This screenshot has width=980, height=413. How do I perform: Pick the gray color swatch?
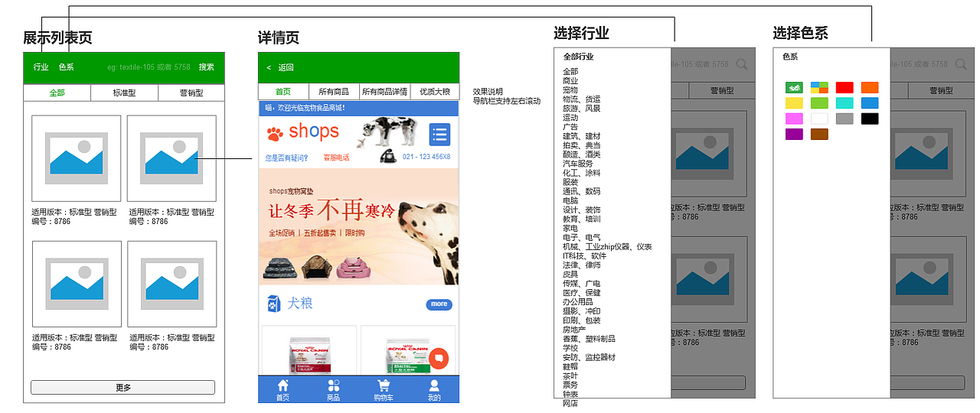click(x=844, y=119)
